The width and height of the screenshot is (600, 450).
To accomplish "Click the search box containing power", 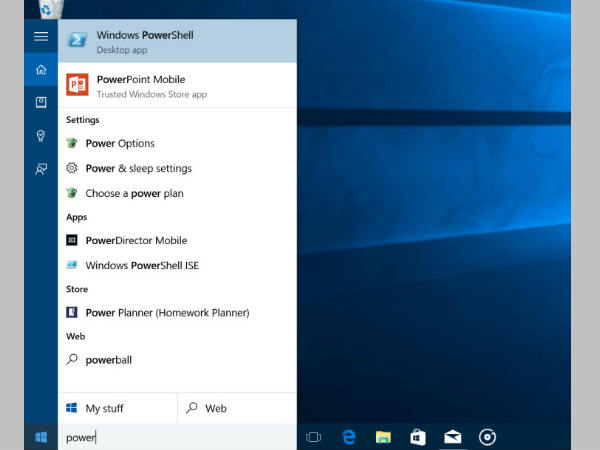I will (175, 437).
